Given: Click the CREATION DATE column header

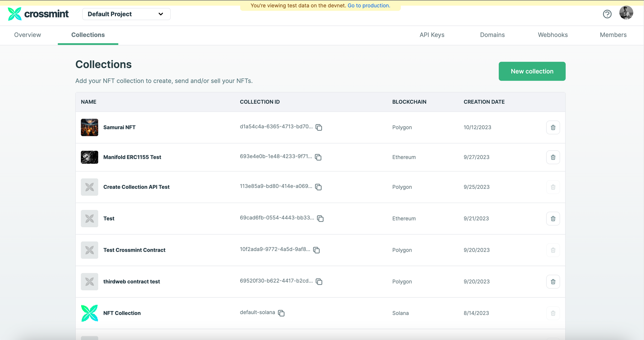Looking at the screenshot, I should coord(484,102).
